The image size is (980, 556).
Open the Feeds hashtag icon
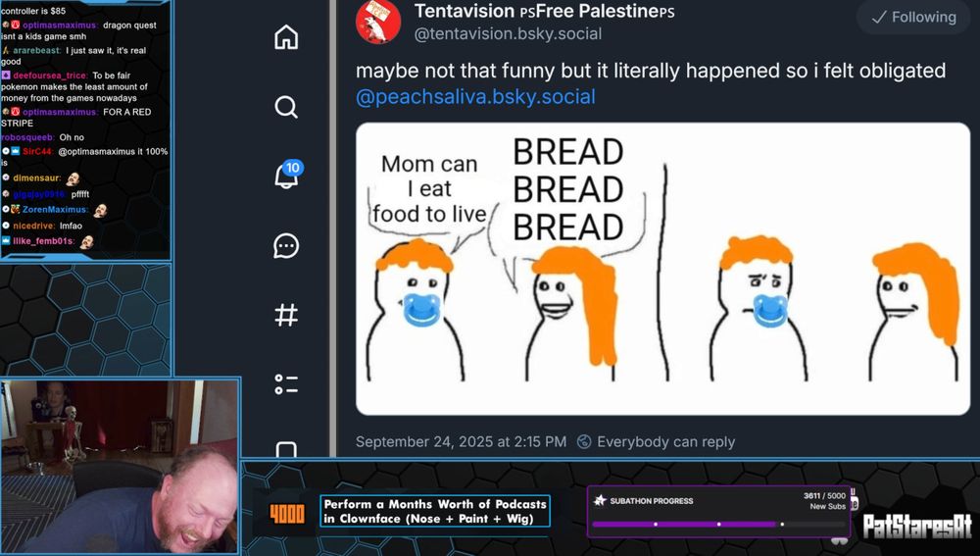[286, 315]
